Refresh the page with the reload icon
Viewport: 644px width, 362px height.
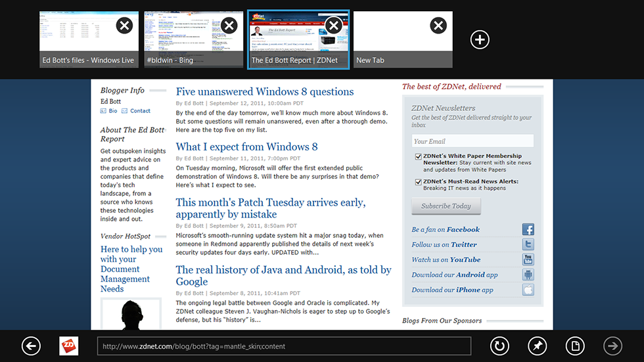tap(499, 346)
